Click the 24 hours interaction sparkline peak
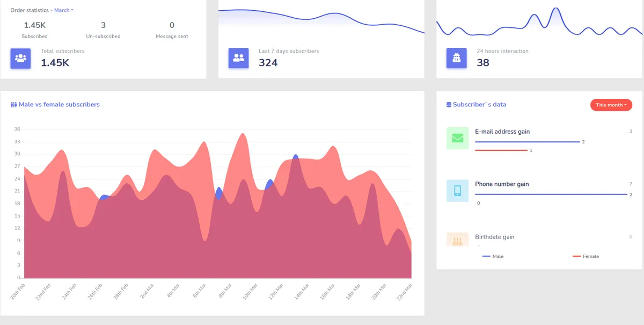Screen dimensions: 644x325 [556, 9]
